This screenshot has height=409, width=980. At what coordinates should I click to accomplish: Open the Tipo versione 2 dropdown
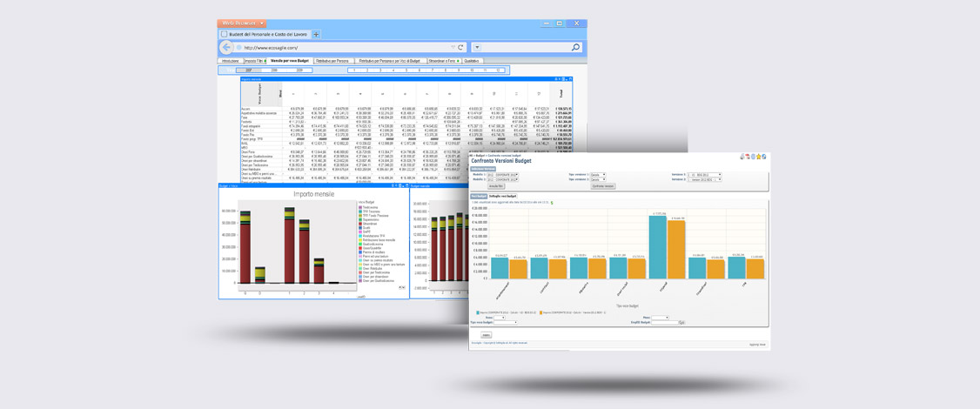tap(603, 179)
